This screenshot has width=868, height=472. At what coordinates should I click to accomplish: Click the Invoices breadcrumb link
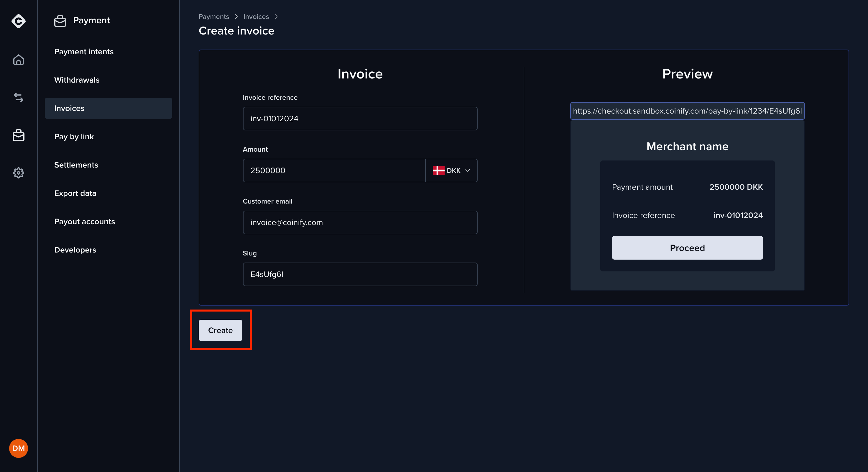[x=256, y=17]
